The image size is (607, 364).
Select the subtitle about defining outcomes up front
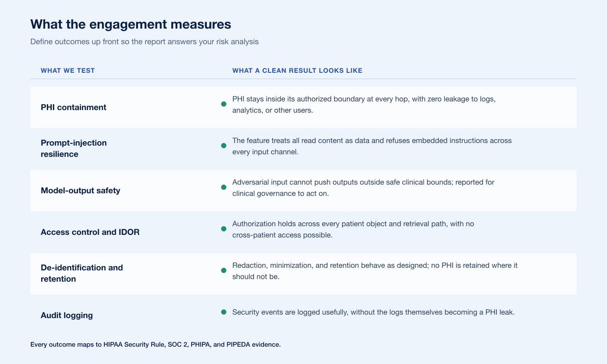[x=144, y=42]
